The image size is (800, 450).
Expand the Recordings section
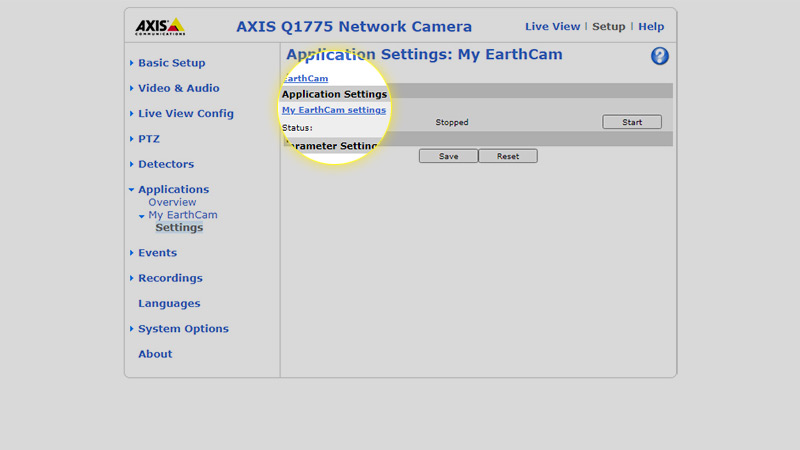[x=170, y=278]
